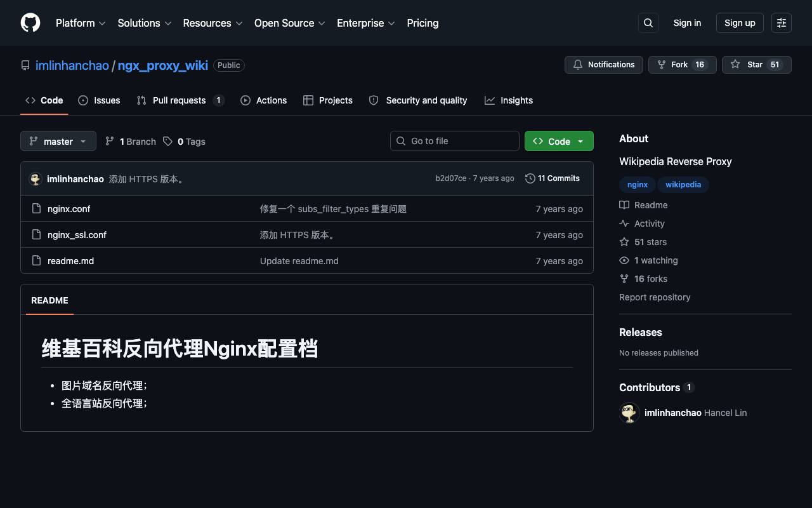The height and width of the screenshot is (508, 812).
Task: Select the README tab
Action: click(49, 300)
